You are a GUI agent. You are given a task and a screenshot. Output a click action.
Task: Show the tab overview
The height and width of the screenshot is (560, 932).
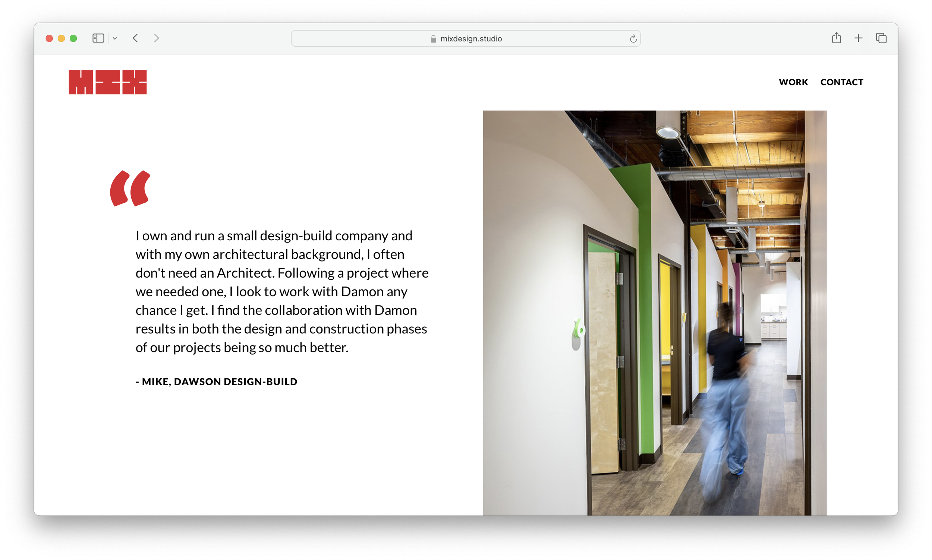[x=881, y=38]
